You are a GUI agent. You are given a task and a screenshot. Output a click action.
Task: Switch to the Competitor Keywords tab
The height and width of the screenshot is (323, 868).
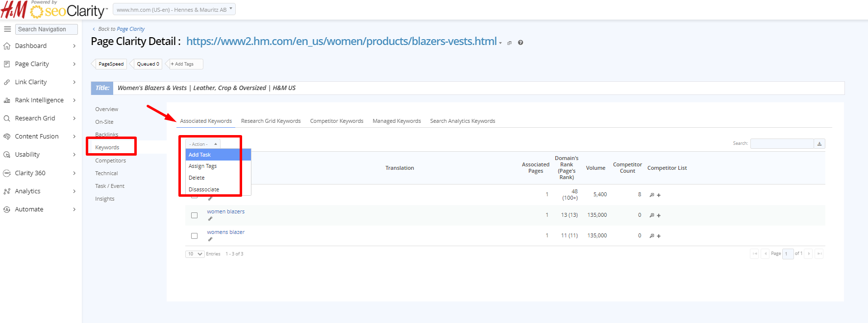(x=337, y=121)
